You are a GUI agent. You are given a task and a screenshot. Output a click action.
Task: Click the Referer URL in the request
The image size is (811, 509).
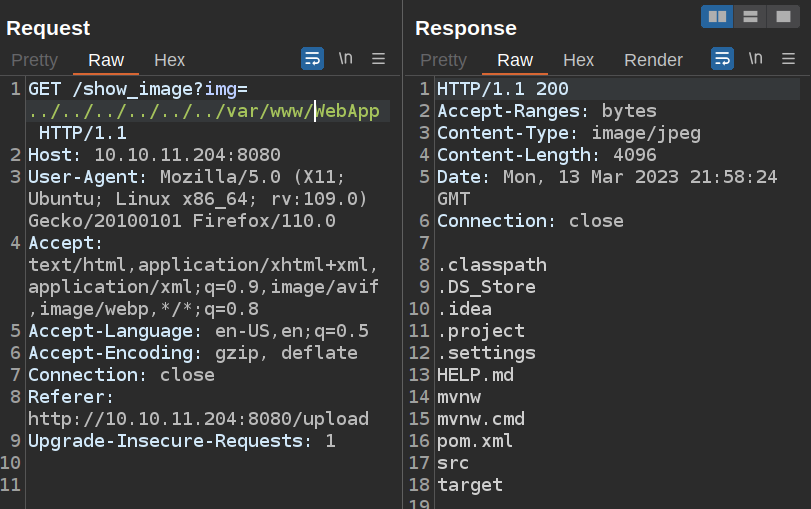pyautogui.click(x=198, y=419)
